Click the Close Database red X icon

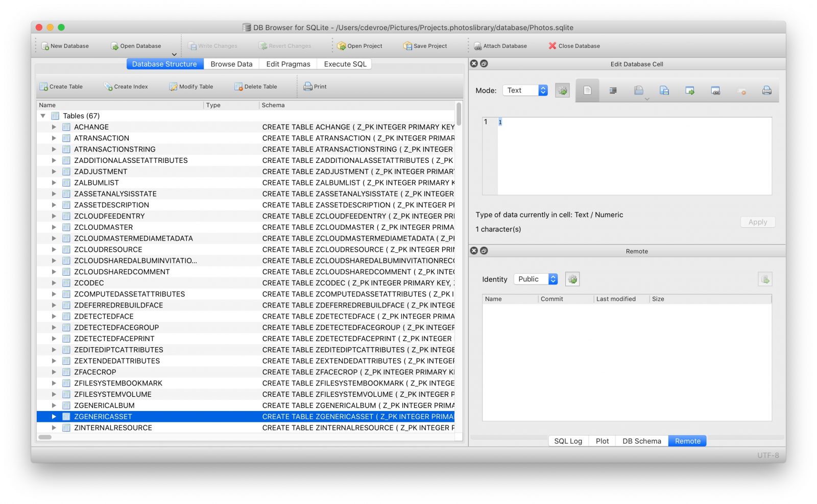552,46
